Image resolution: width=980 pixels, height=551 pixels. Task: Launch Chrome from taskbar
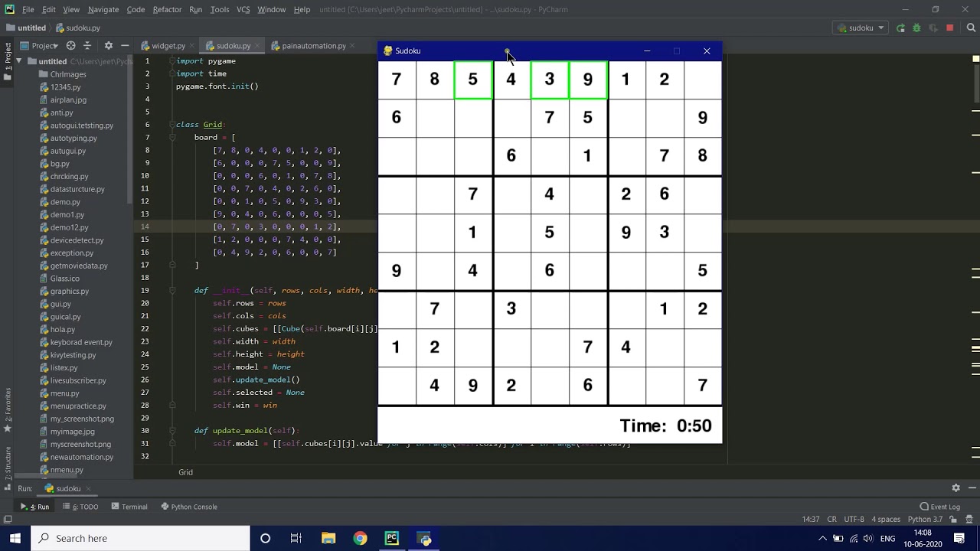click(x=360, y=538)
